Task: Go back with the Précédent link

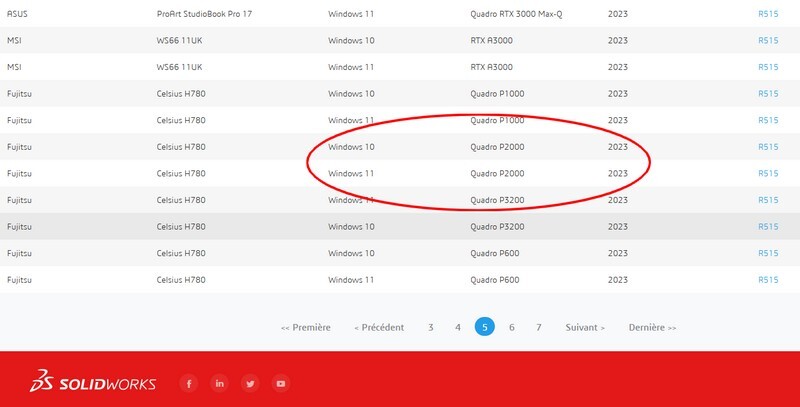Action: (x=379, y=327)
